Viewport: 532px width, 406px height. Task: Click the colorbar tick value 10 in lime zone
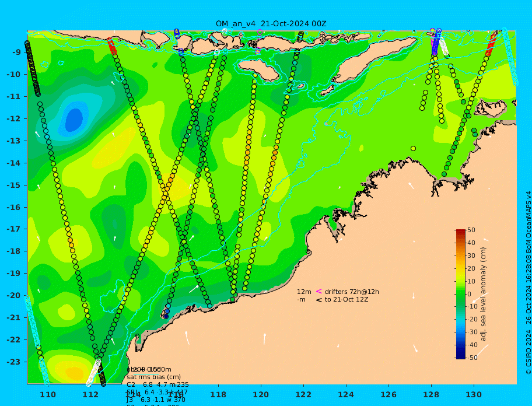click(471, 282)
